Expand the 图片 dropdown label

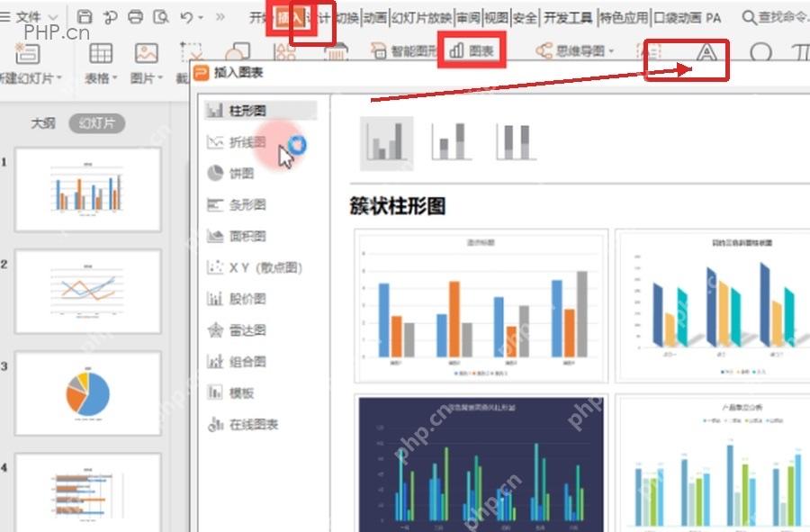point(146,78)
